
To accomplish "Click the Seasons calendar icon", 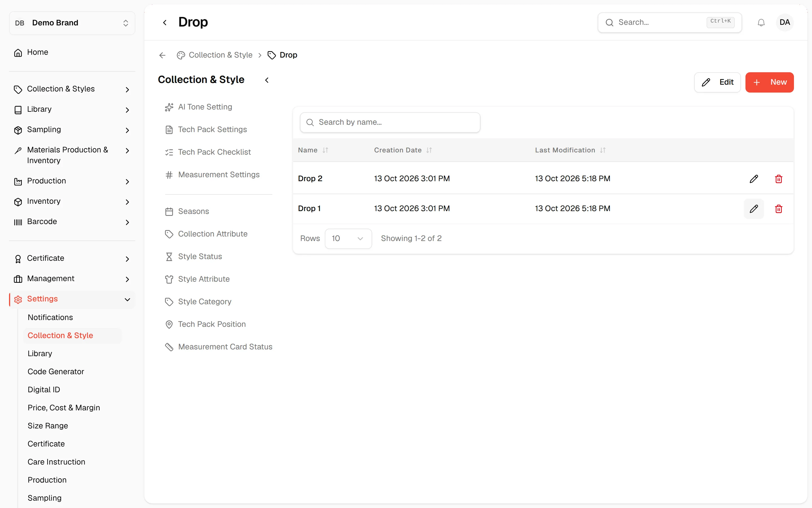I will tap(169, 212).
